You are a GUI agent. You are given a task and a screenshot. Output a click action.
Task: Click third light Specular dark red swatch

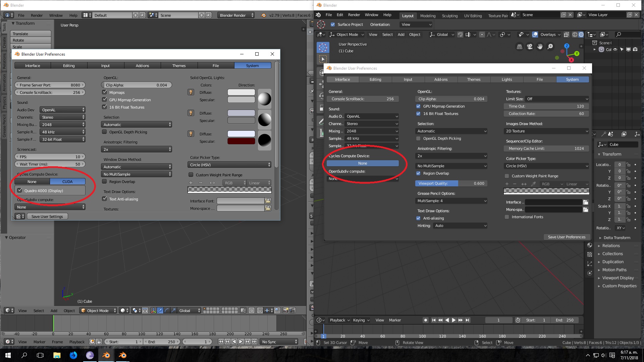coord(241,141)
